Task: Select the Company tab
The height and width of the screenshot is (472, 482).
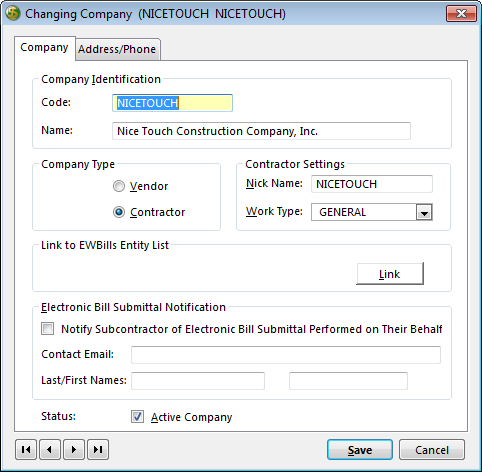Action: [x=44, y=48]
